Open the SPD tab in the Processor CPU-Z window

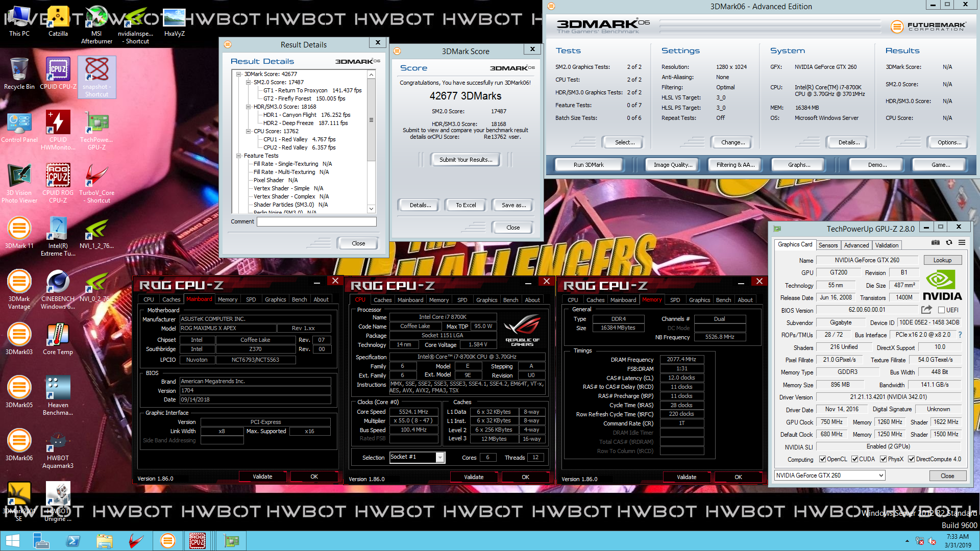462,300
